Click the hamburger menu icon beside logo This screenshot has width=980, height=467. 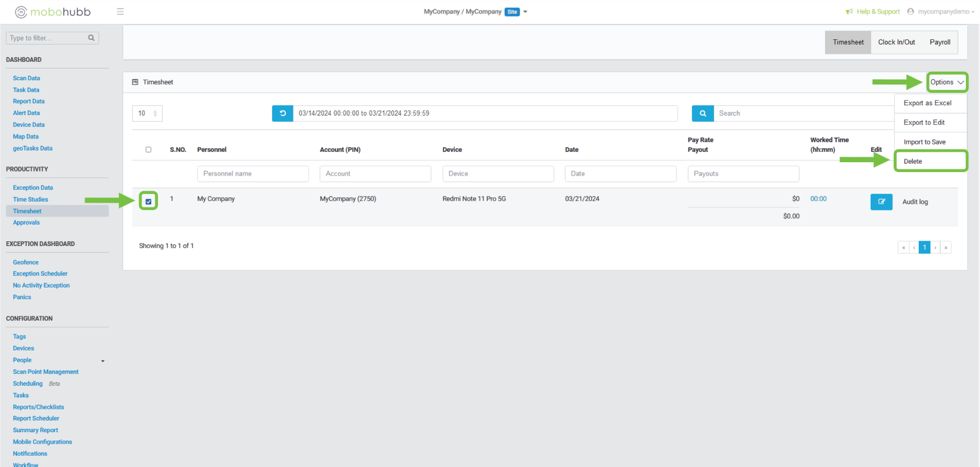pos(120,12)
